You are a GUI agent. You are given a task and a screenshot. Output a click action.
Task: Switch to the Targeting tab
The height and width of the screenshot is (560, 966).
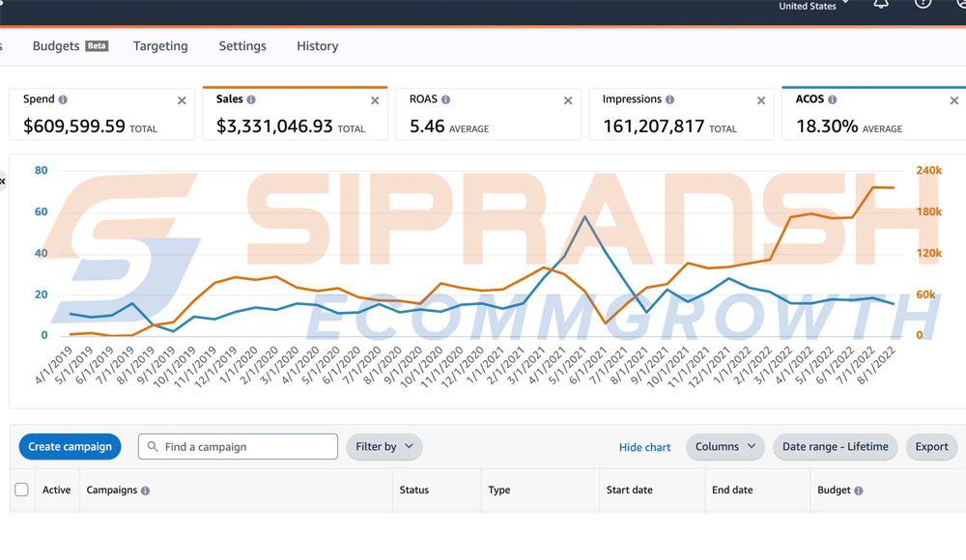pyautogui.click(x=160, y=46)
